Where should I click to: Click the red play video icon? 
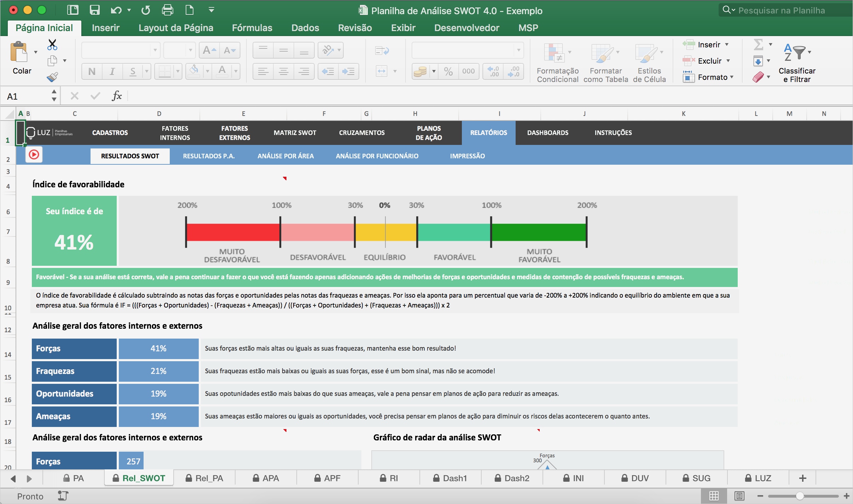(34, 155)
